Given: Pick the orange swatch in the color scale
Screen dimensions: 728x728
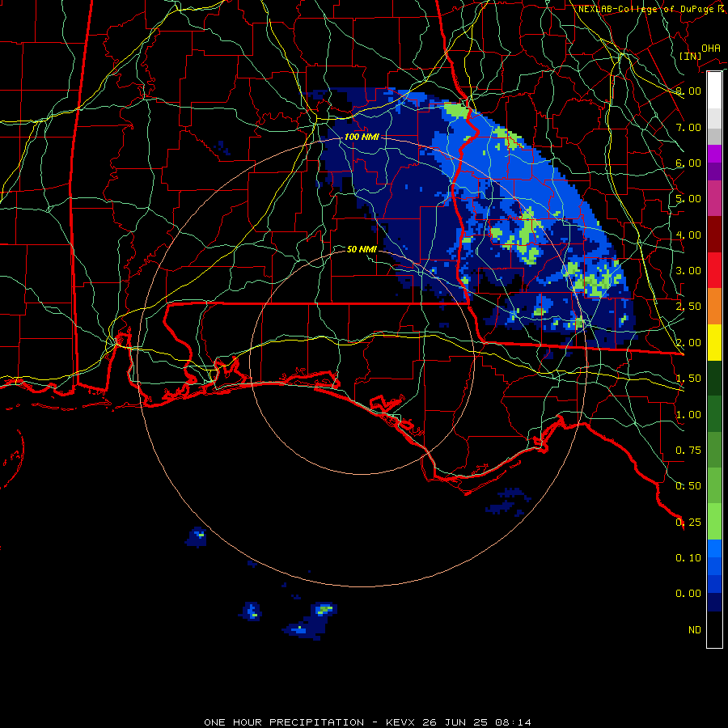Looking at the screenshot, I should coord(714,307).
